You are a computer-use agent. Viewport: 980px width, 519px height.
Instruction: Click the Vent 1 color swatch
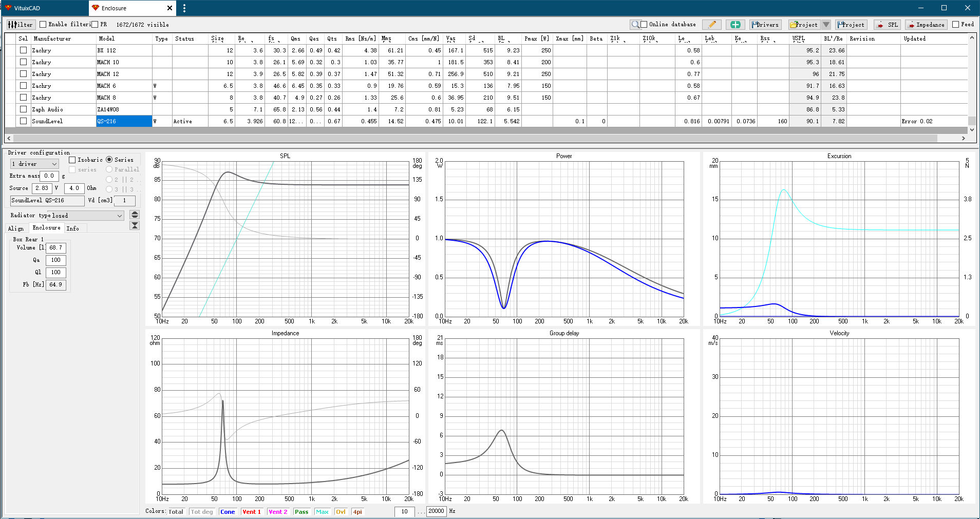pos(252,512)
